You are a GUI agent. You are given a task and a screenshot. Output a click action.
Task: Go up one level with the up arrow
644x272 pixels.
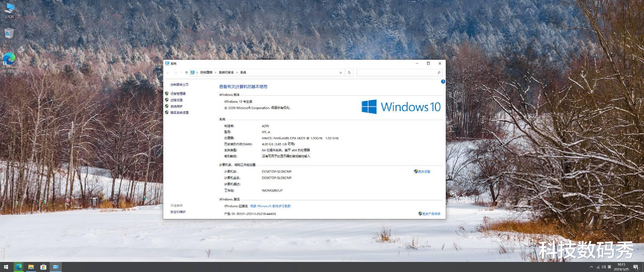coord(186,73)
